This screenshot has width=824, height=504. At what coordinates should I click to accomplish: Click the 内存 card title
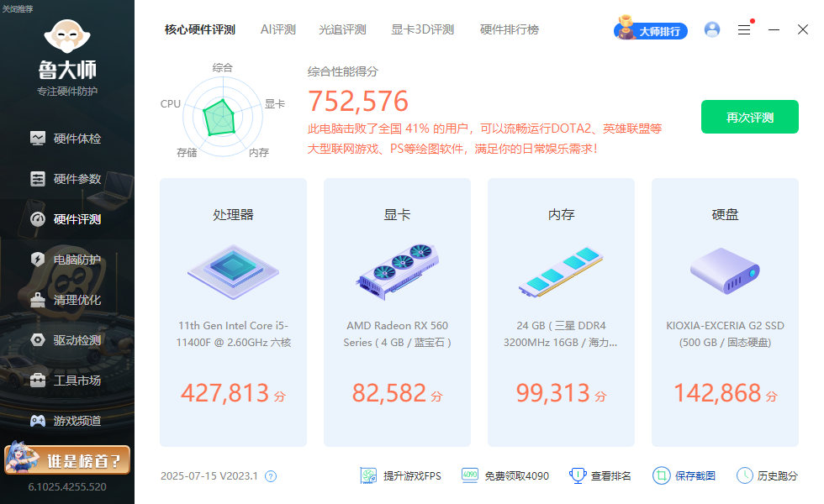[562, 215]
